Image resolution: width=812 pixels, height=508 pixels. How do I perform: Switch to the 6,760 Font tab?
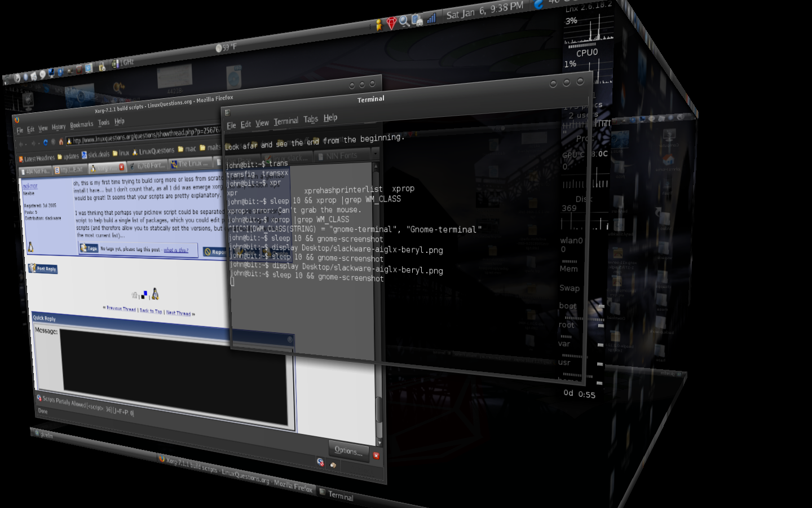pyautogui.click(x=148, y=165)
